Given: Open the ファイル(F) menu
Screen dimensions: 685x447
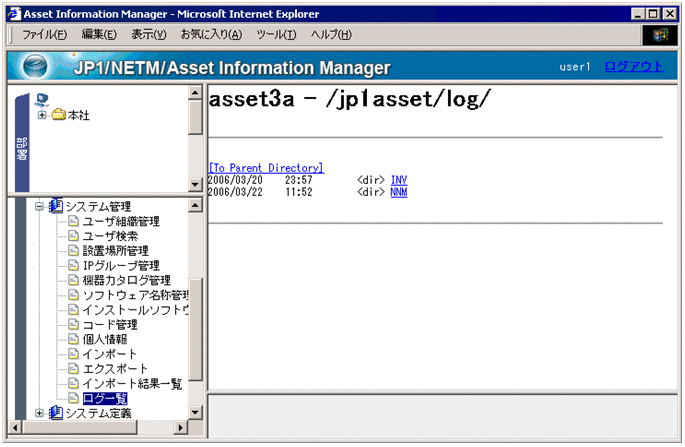Looking at the screenshot, I should coord(45,34).
